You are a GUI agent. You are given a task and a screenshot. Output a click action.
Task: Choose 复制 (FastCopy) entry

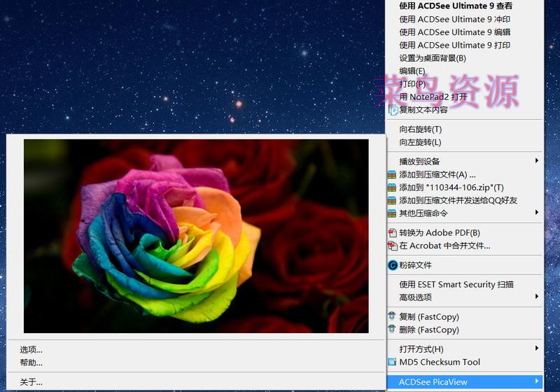[x=429, y=316]
